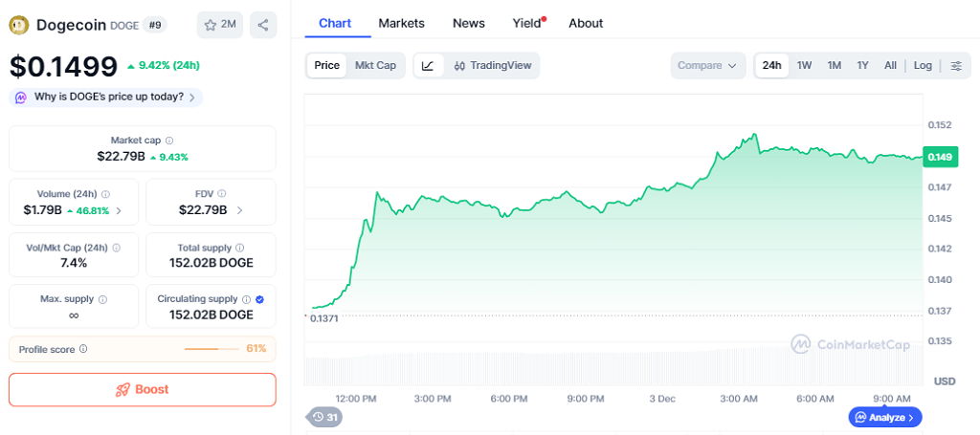Open Market cap info icon
980x435 pixels.
tap(169, 141)
